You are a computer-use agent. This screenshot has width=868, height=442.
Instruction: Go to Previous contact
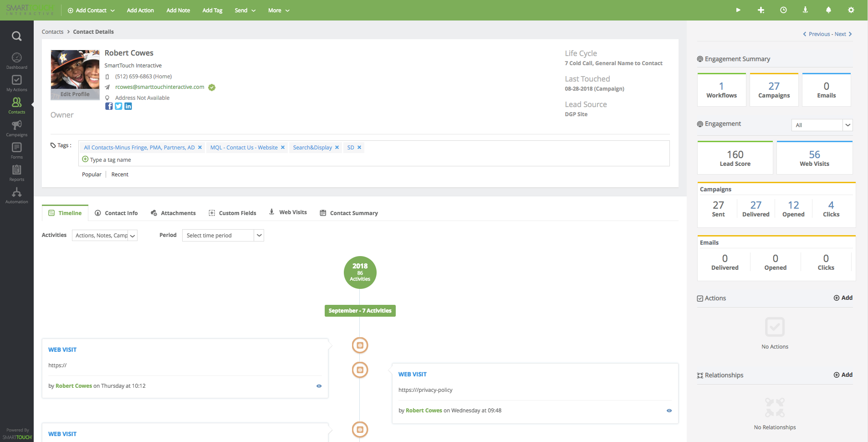(816, 34)
